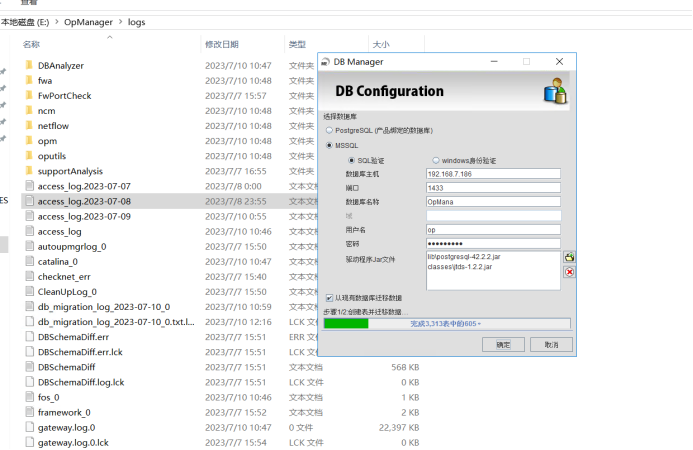Viewport: 693px width, 450px height.
Task: Click the gateway.log.0.lck file icon
Action: pos(30,442)
